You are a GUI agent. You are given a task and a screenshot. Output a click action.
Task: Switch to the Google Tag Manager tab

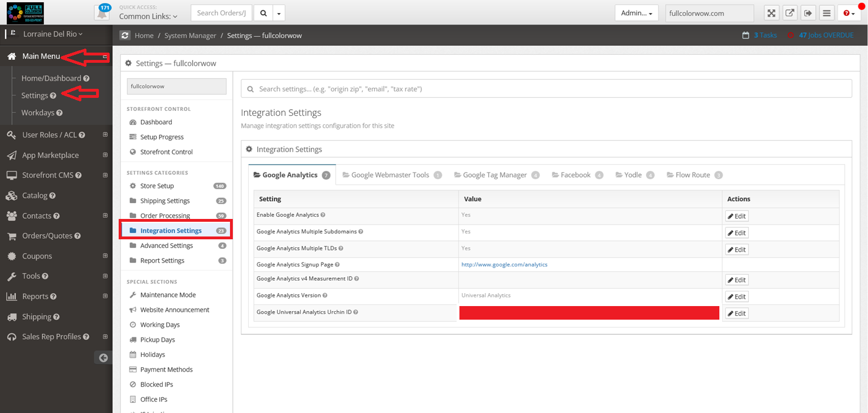click(x=497, y=175)
